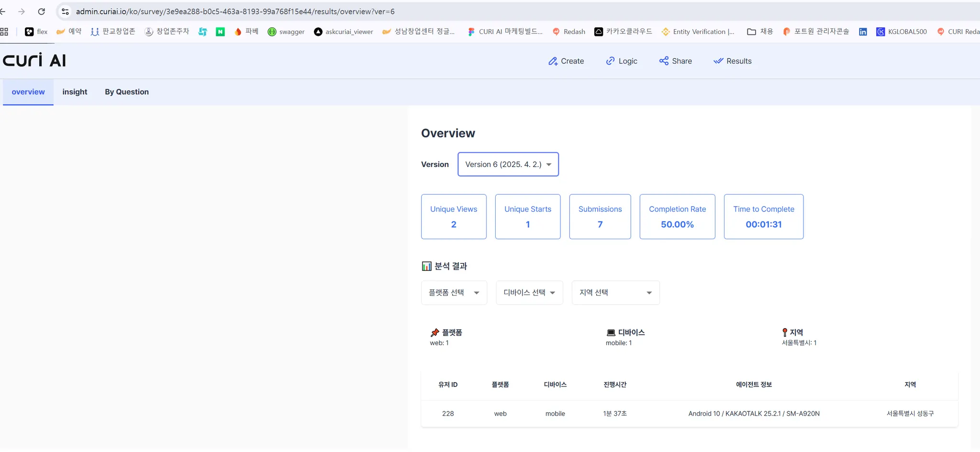This screenshot has height=452, width=980.
Task: Open the Redash bookmark
Action: pyautogui.click(x=569, y=32)
